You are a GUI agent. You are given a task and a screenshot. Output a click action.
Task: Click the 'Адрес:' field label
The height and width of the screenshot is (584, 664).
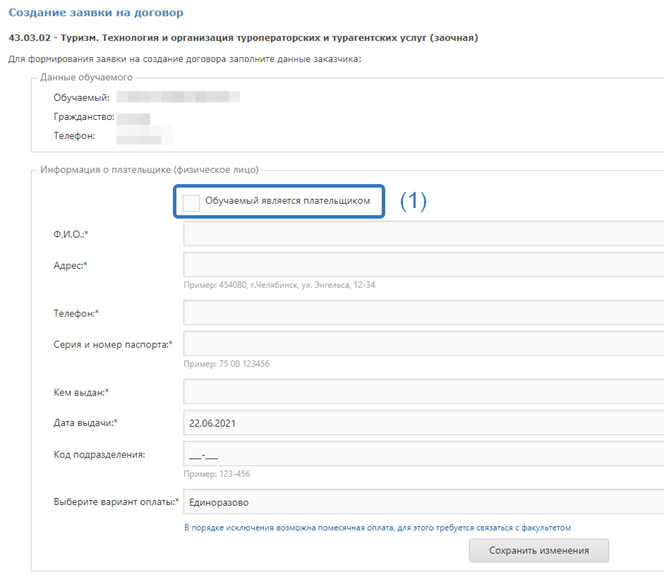(x=70, y=265)
